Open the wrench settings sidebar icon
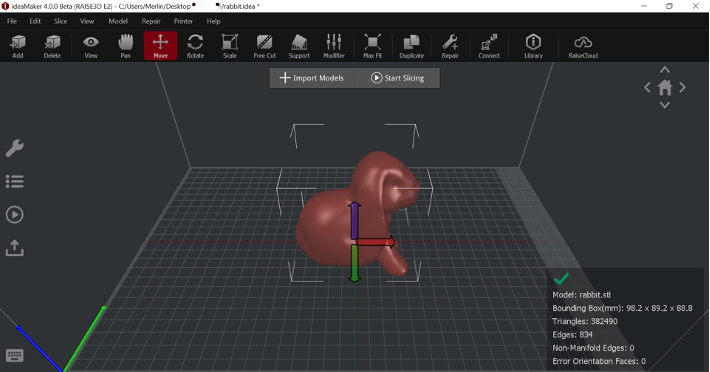The height and width of the screenshot is (372, 710). point(14,148)
